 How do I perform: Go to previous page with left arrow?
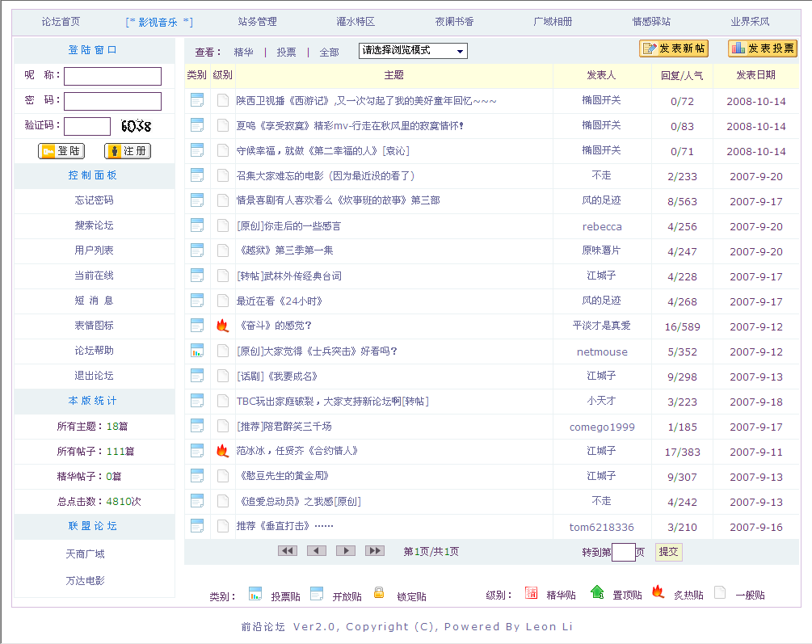[317, 551]
